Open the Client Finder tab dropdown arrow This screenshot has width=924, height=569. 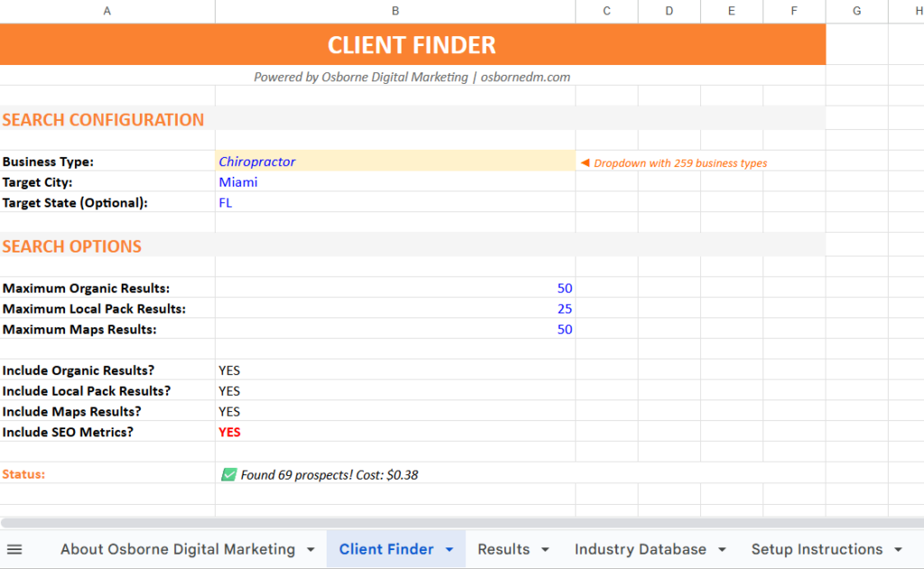point(449,548)
